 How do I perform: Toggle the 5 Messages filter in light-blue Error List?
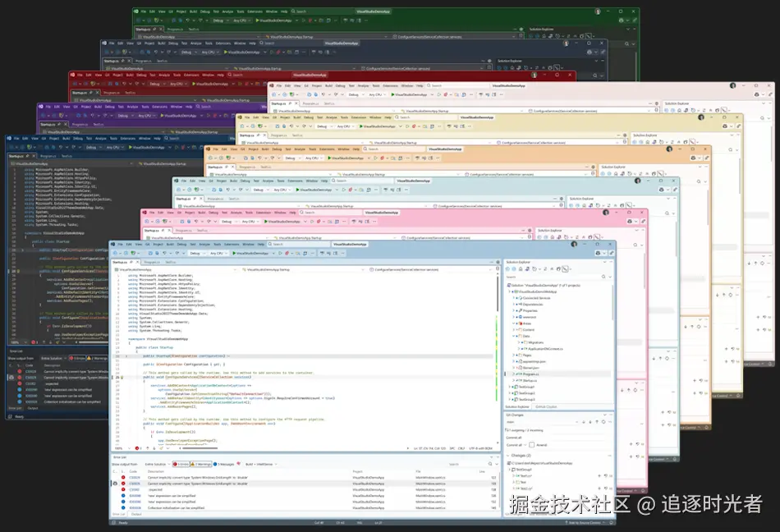pos(224,465)
